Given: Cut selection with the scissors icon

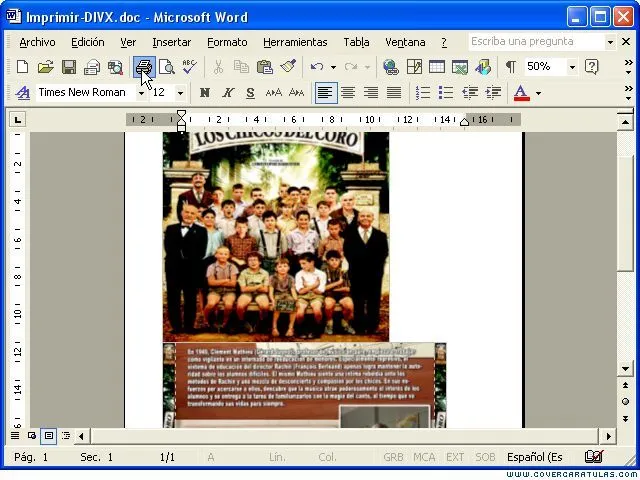Looking at the screenshot, I should (x=218, y=67).
